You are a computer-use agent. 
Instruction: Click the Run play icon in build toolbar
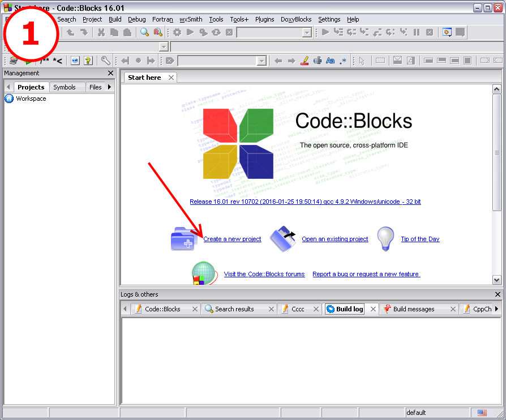click(x=190, y=32)
